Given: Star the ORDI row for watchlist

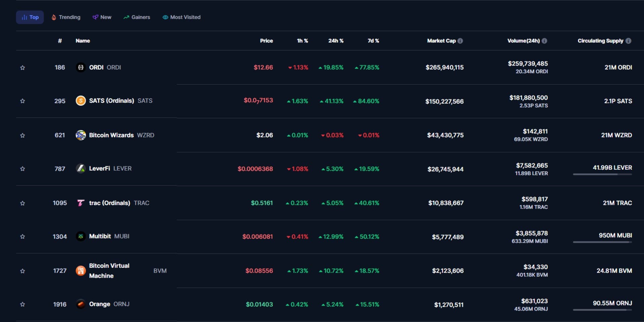Looking at the screenshot, I should [23, 68].
